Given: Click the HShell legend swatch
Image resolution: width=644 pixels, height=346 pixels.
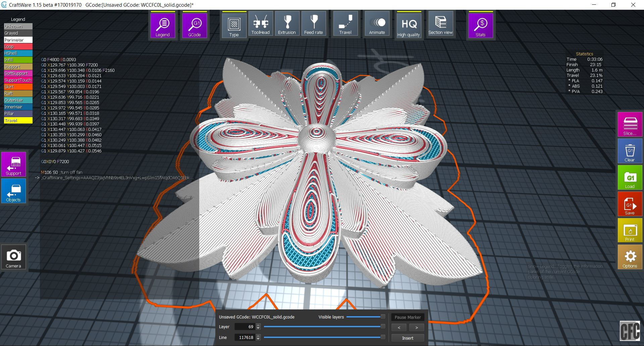Looking at the screenshot, I should 18,53.
